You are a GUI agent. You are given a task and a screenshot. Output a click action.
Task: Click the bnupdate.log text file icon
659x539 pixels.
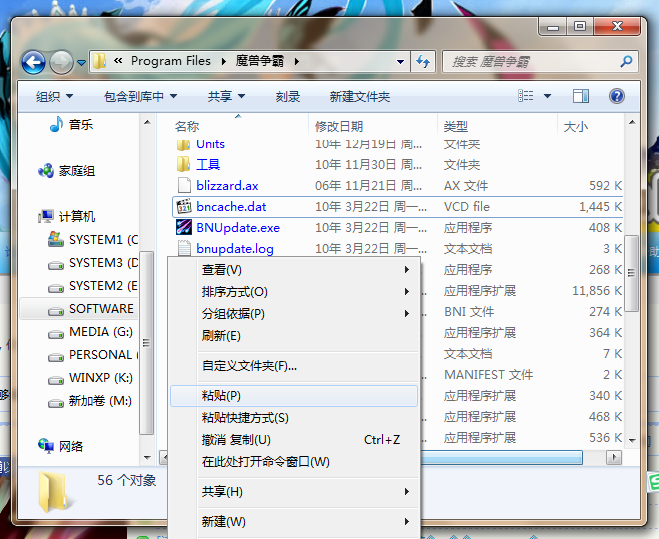[x=184, y=248]
